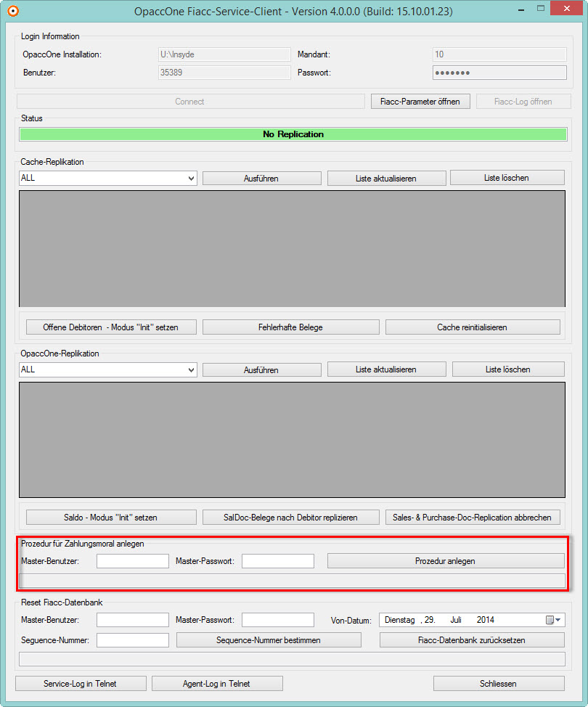Click the OpaccOne-Replikation list area

(293, 440)
